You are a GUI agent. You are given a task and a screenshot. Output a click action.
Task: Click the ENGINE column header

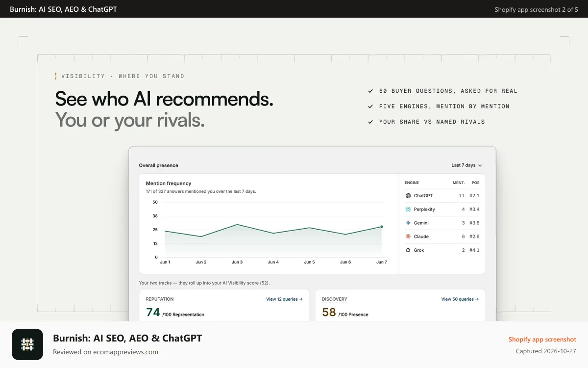pyautogui.click(x=412, y=183)
